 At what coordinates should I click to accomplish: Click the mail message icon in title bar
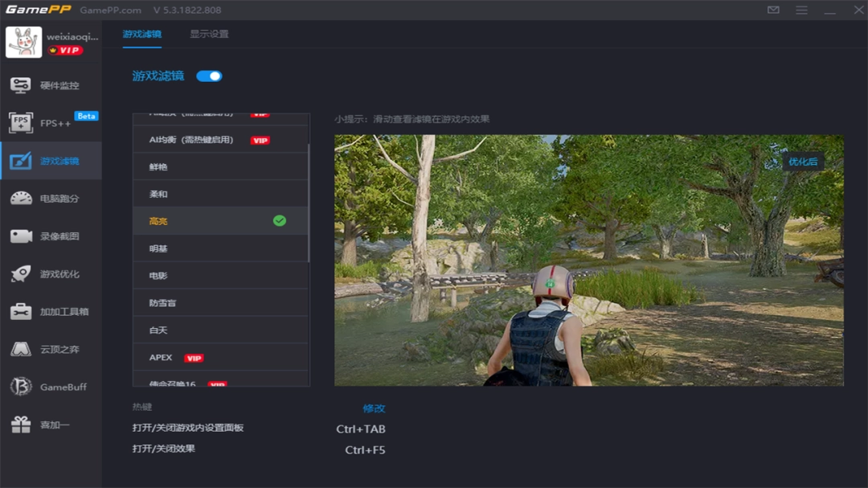click(x=773, y=10)
